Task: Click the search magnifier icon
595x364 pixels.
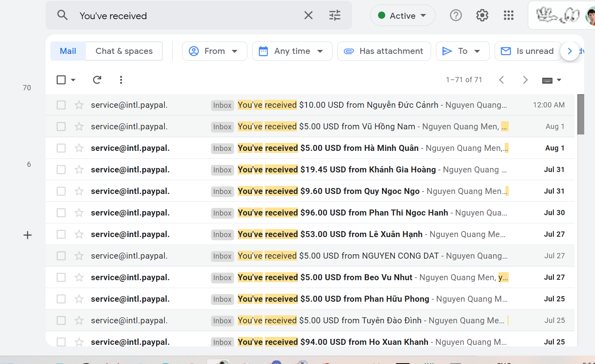Action: tap(62, 15)
